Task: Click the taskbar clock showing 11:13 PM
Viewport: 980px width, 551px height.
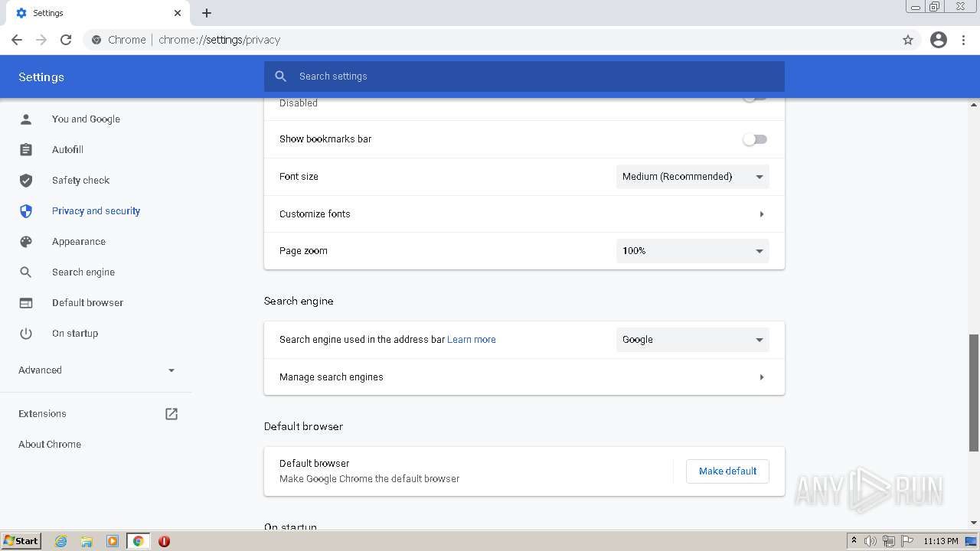Action: coord(941,541)
